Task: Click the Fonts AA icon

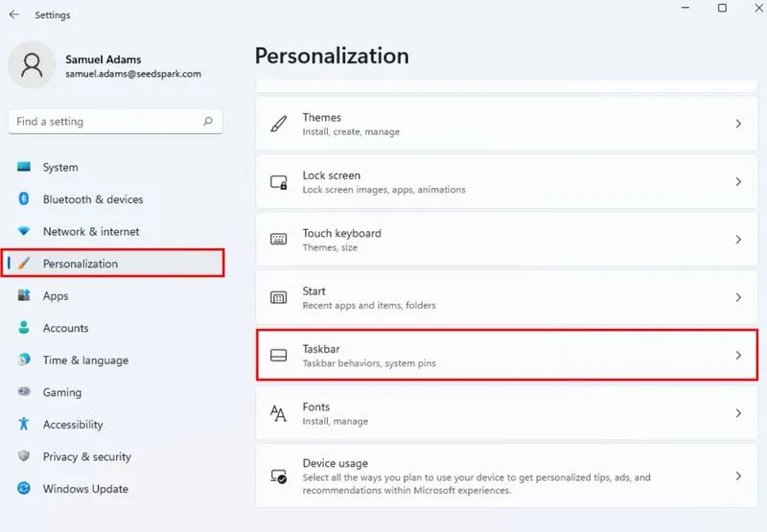Action: [x=278, y=413]
